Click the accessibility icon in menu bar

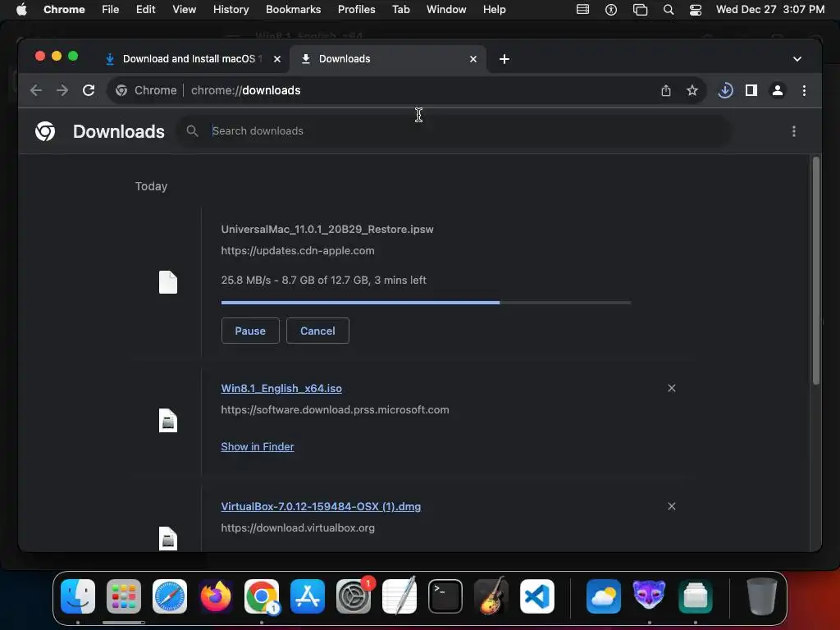coord(610,10)
